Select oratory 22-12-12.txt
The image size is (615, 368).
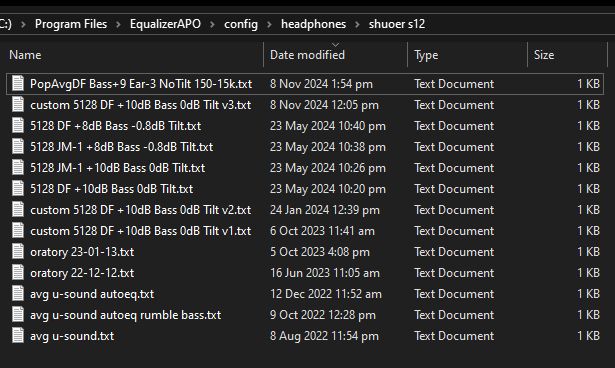pyautogui.click(x=82, y=273)
